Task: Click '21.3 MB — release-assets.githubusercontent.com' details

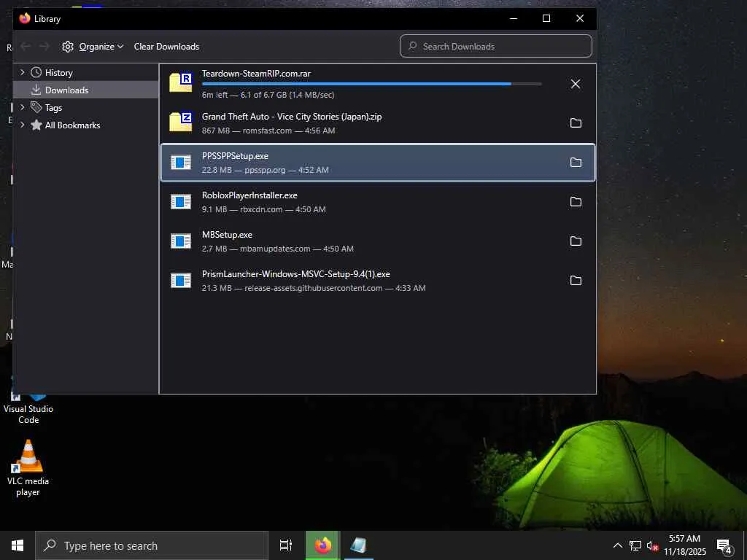Action: click(314, 288)
